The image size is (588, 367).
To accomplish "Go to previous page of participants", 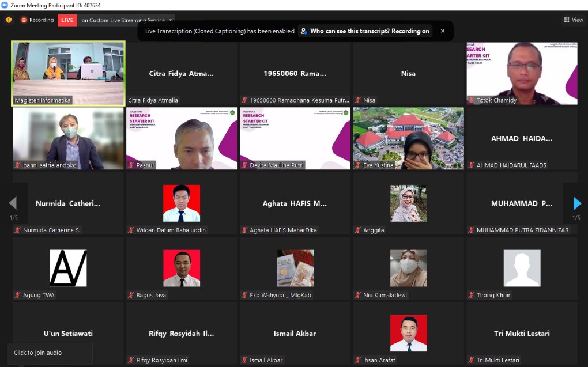I will (12, 203).
